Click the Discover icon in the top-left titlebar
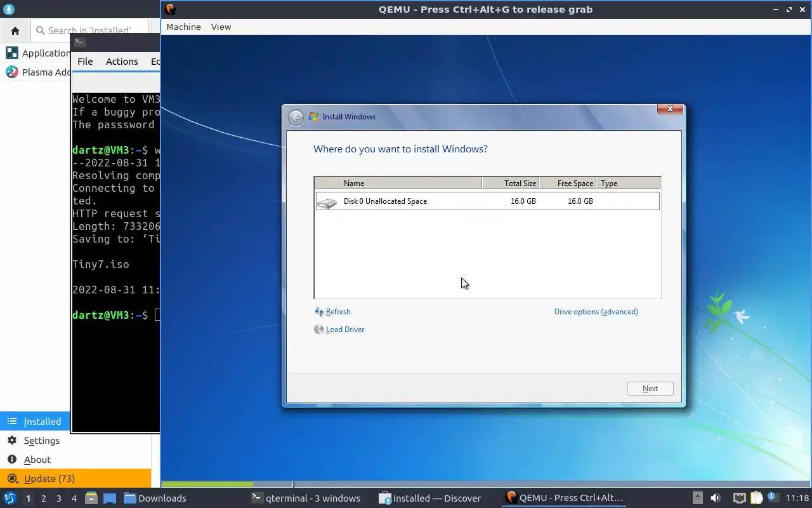Screen dimensions: 812x508 (9, 9)
